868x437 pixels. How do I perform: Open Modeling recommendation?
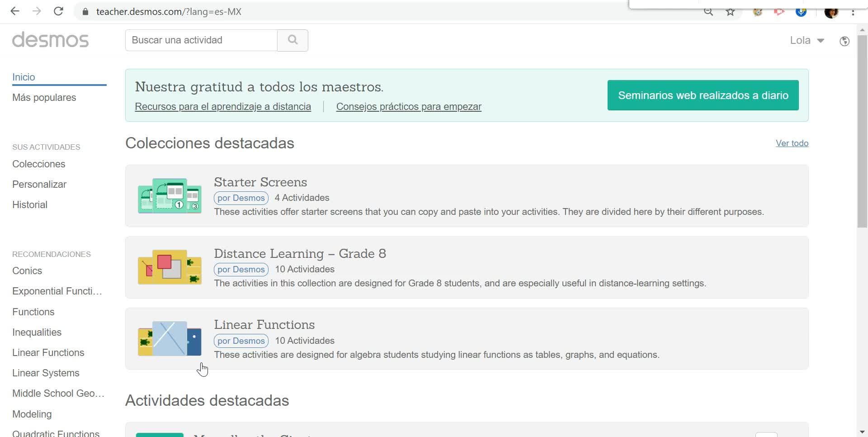tap(32, 414)
